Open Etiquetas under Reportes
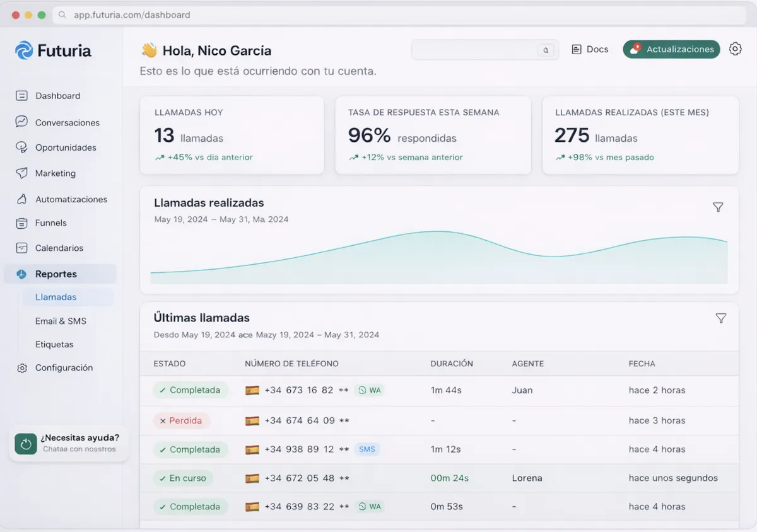 point(54,345)
